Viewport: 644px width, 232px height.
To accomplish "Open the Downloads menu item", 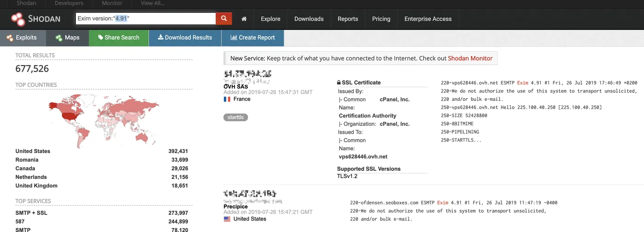I will tap(309, 19).
